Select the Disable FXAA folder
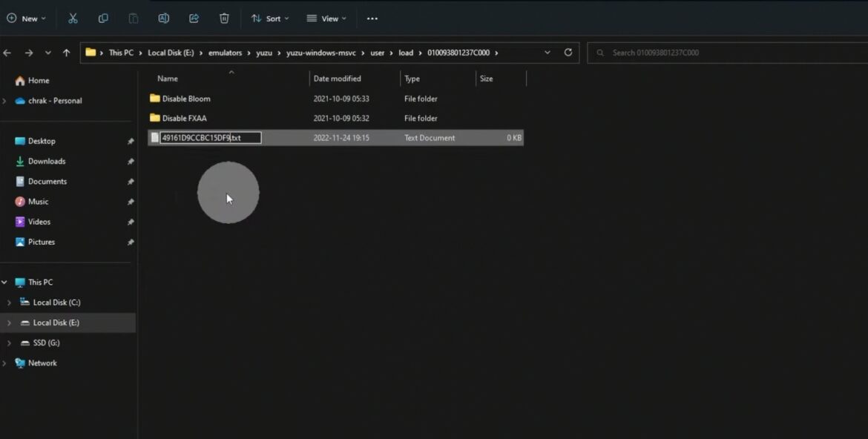Screen dimensions: 868x439 [184, 119]
